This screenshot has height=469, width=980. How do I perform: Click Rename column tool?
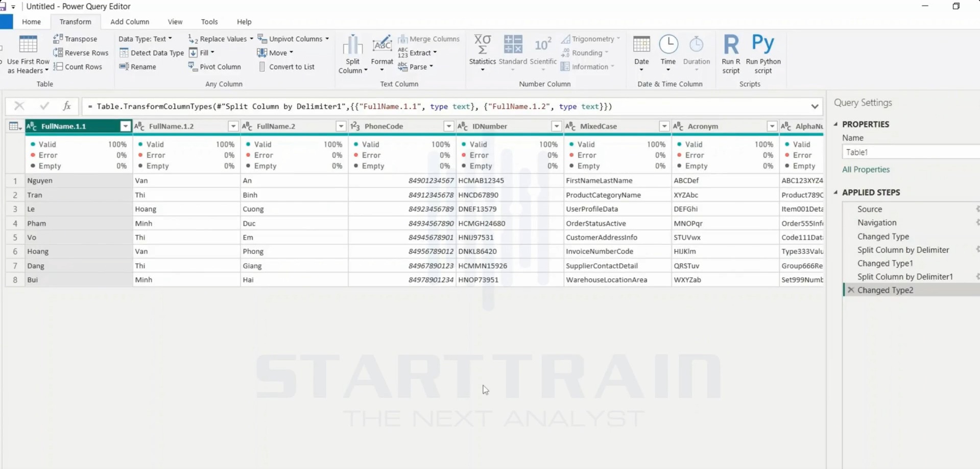click(x=137, y=66)
